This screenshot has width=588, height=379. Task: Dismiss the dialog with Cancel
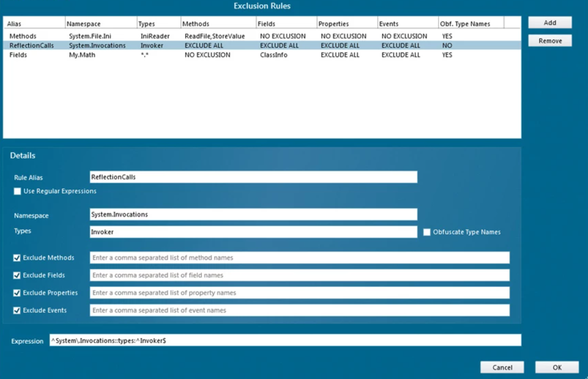pyautogui.click(x=502, y=367)
